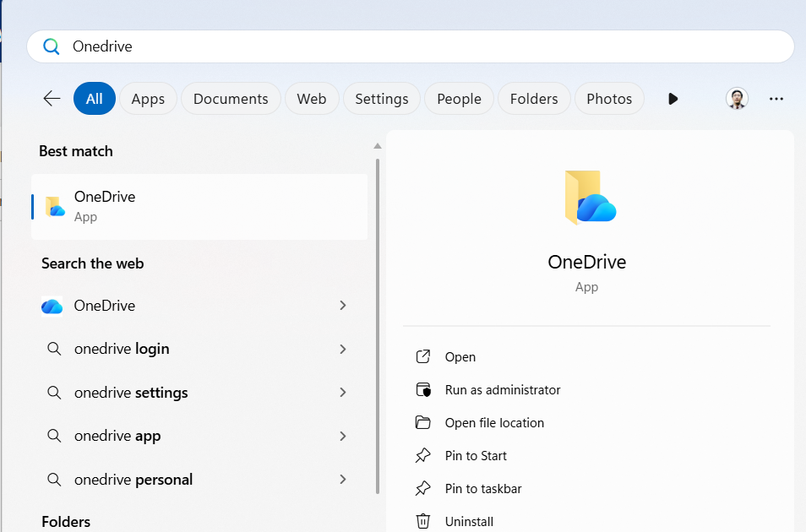Image resolution: width=806 pixels, height=532 pixels.
Task: Click the Run as administrator shield icon
Action: [423, 390]
